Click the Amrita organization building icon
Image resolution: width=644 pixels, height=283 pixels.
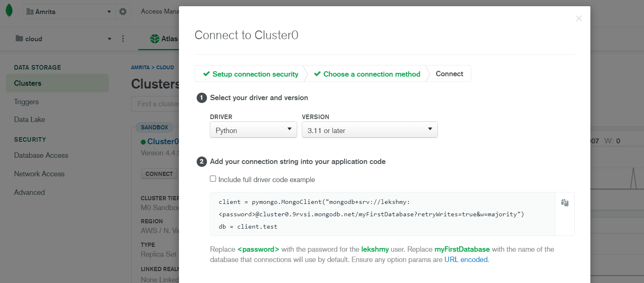pos(30,12)
